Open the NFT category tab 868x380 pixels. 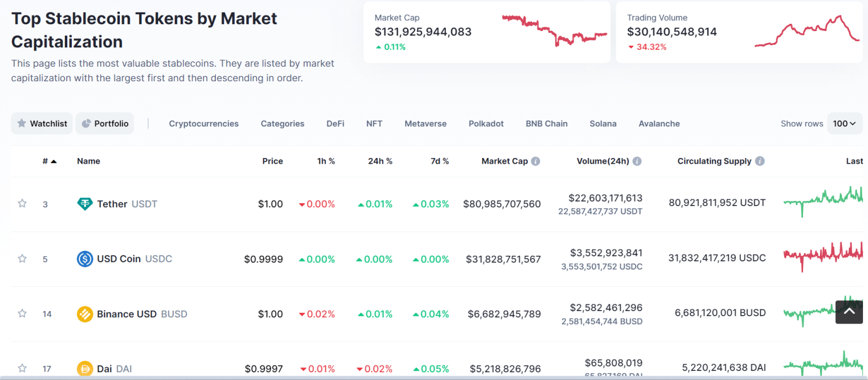374,123
